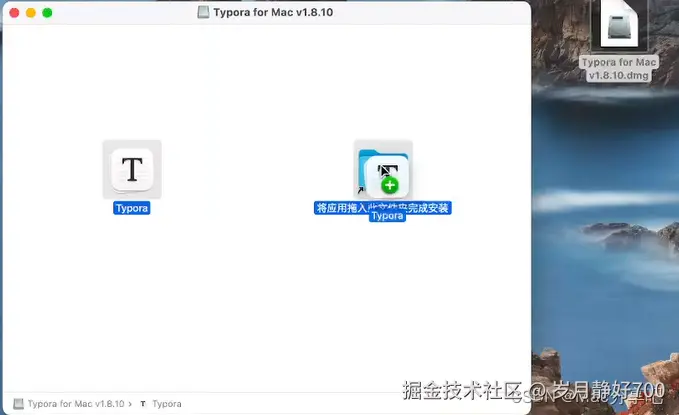Select the Typora app icon
The image size is (679, 415).
coord(132,169)
